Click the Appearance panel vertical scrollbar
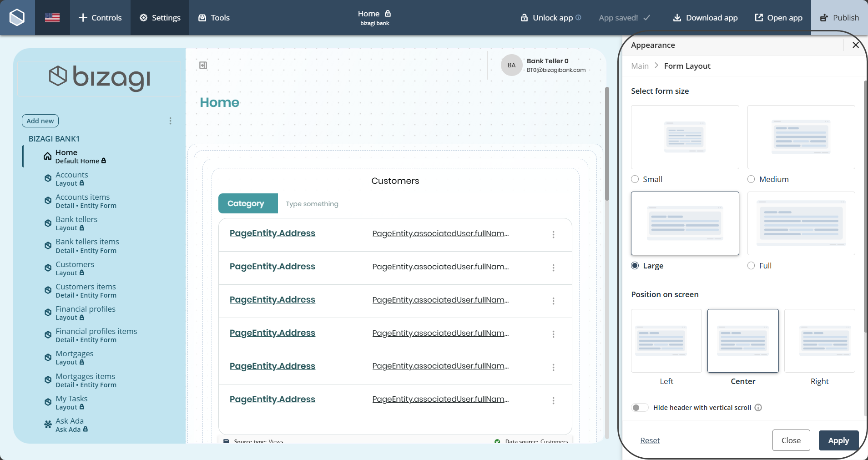The image size is (868, 460). coord(865,207)
